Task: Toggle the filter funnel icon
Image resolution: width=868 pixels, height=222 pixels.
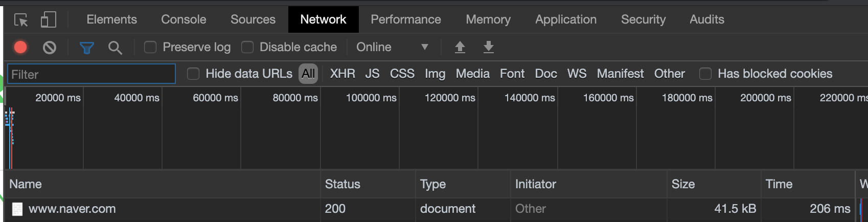Action: pyautogui.click(x=87, y=48)
